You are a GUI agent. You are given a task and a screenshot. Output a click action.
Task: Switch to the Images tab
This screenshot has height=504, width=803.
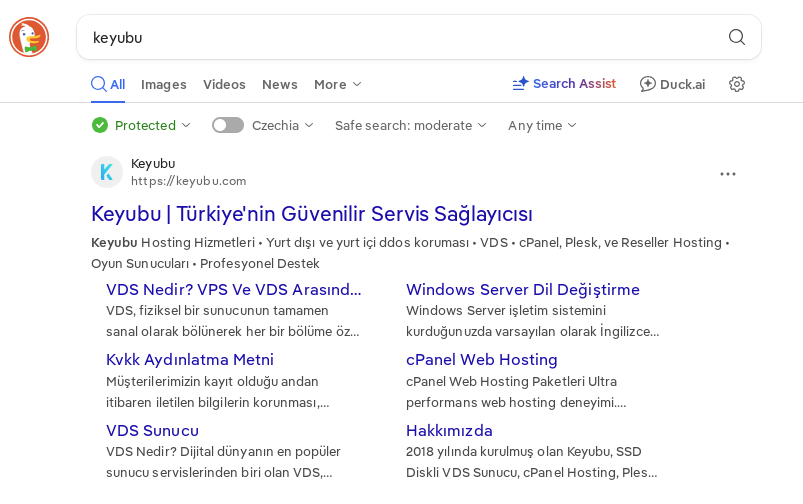(x=164, y=84)
